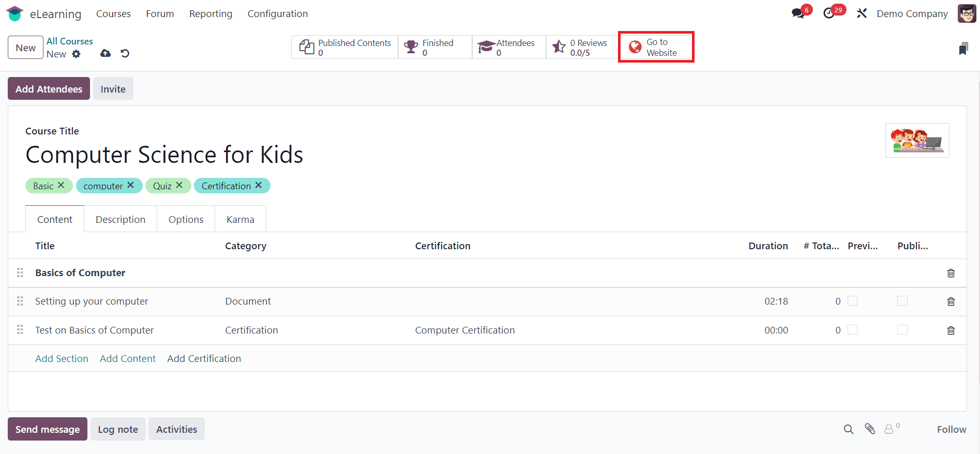Toggle Preview checkbox for Test on Basics
Viewport: 980px width, 454px height.
tap(852, 330)
